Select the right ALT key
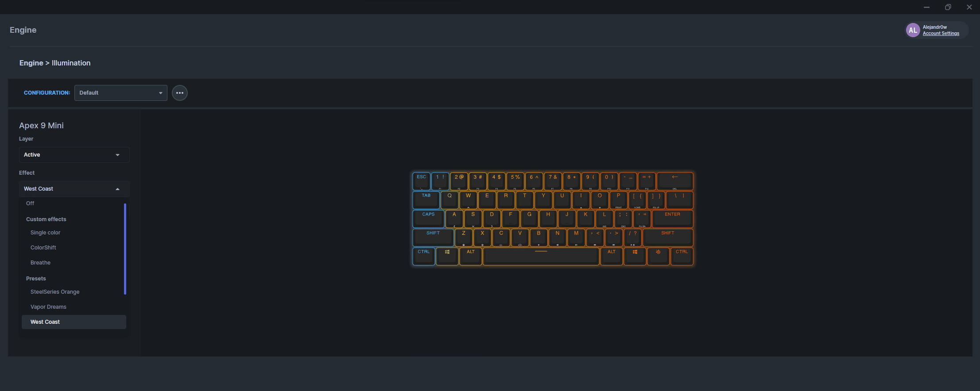The width and height of the screenshot is (980, 391). pyautogui.click(x=611, y=256)
